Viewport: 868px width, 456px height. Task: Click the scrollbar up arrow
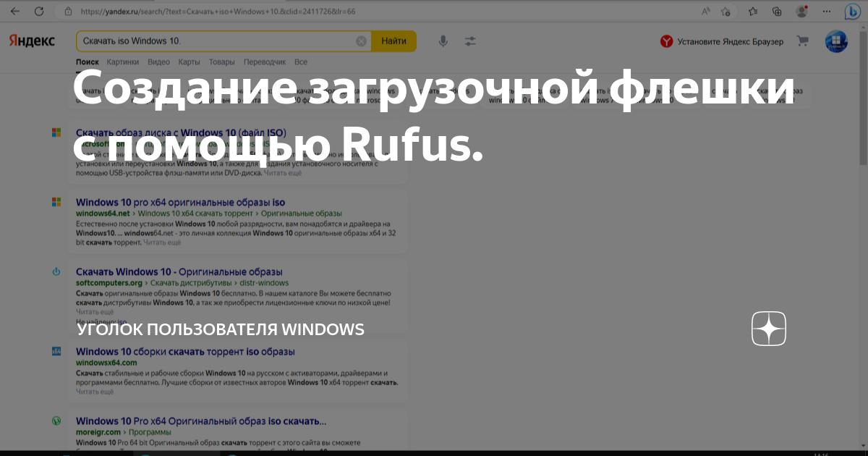[x=864, y=29]
